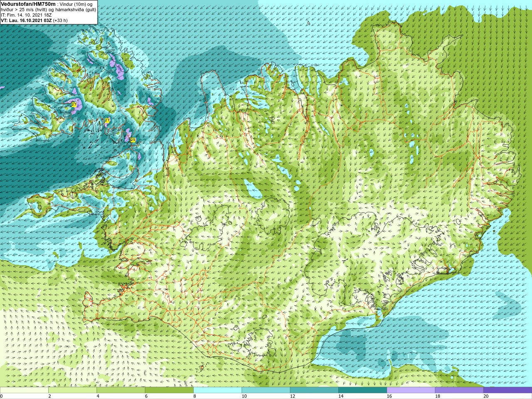Pick the 10–12 m/s legend swatch

click(266, 390)
